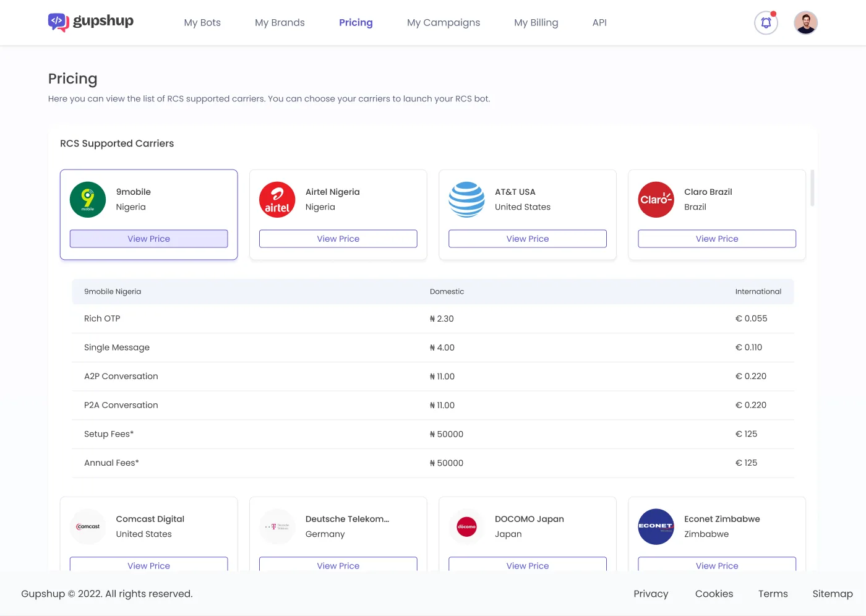Click the 'Domestic' column header
866x616 pixels.
[447, 291]
